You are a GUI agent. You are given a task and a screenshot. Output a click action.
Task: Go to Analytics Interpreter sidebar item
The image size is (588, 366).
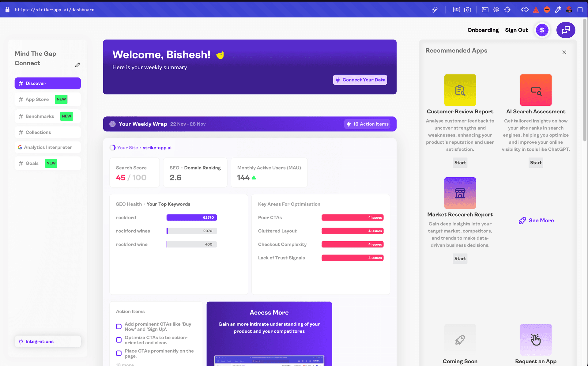click(x=47, y=147)
